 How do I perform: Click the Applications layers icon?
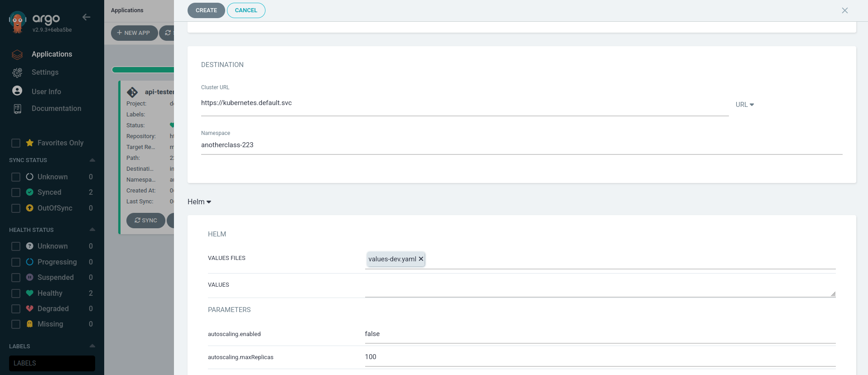(17, 54)
